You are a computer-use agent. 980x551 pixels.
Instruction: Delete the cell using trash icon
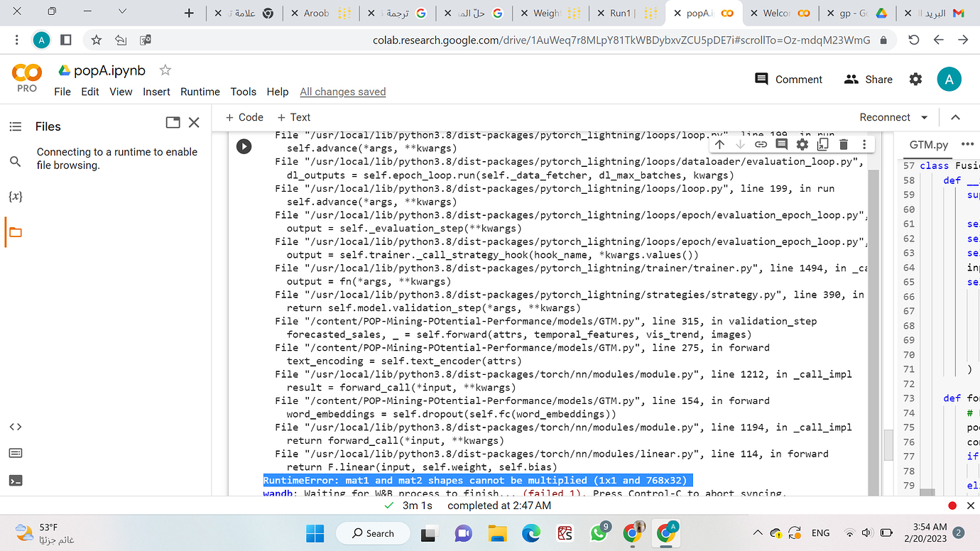[x=844, y=144]
